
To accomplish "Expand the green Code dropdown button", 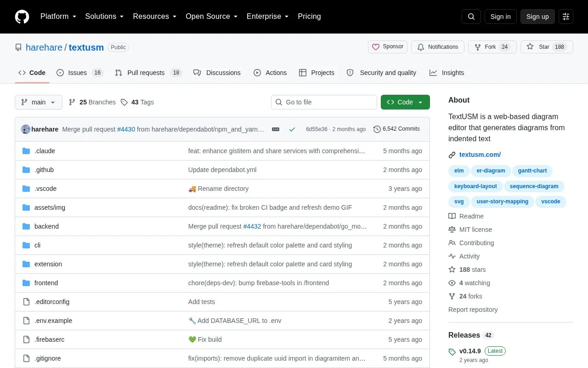I will (x=405, y=102).
